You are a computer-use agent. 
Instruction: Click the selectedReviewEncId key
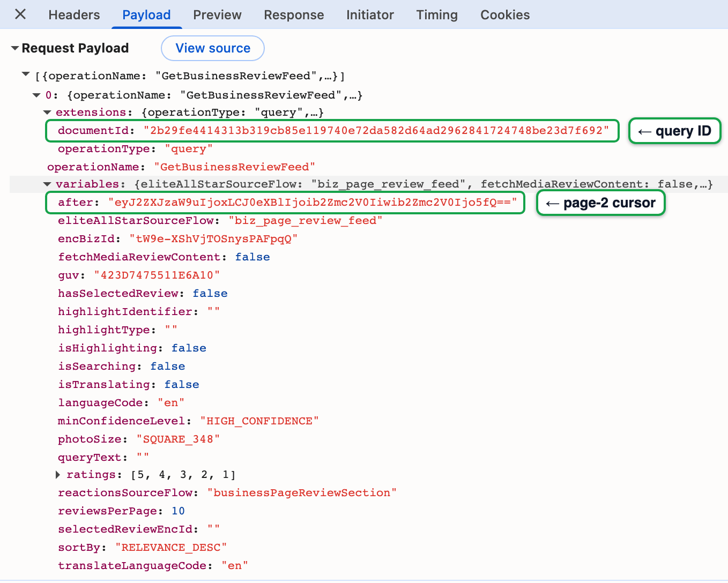[x=125, y=529]
